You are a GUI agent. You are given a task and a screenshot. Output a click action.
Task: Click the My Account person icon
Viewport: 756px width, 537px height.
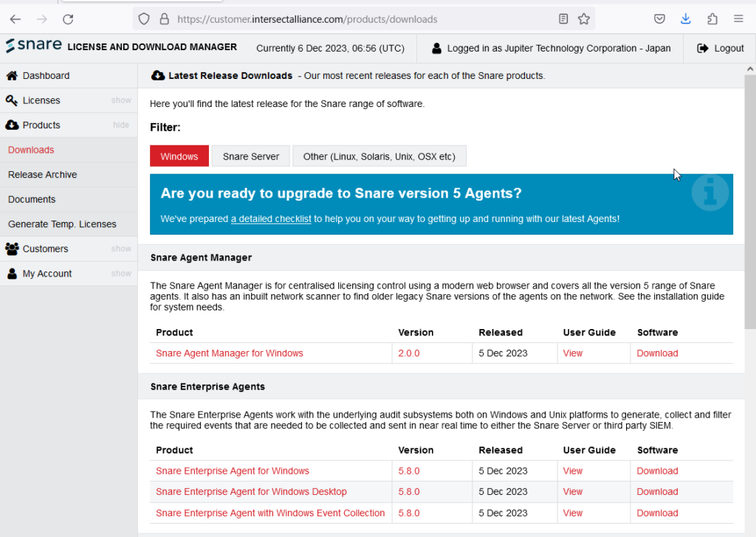(12, 274)
